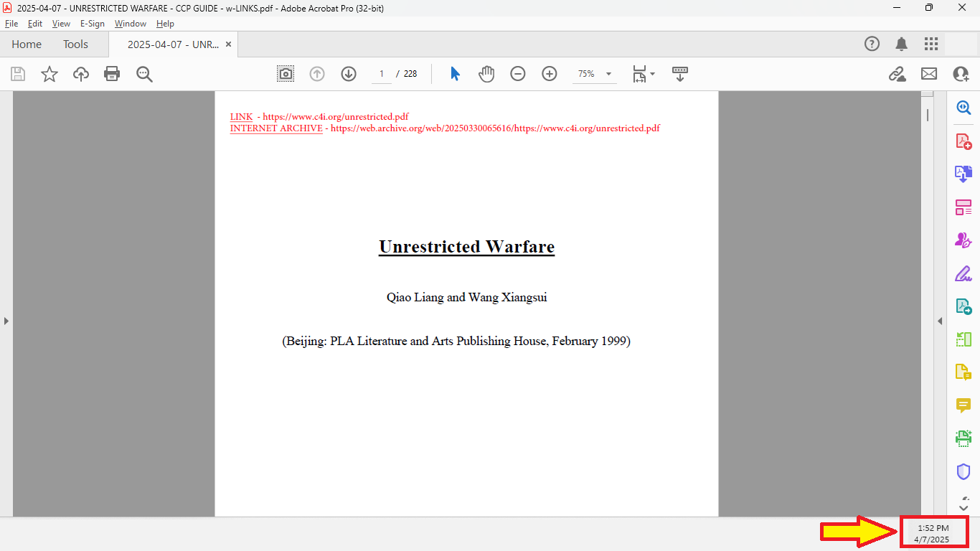This screenshot has height=551, width=980.
Task: Switch to the Tools tab
Action: (x=75, y=44)
